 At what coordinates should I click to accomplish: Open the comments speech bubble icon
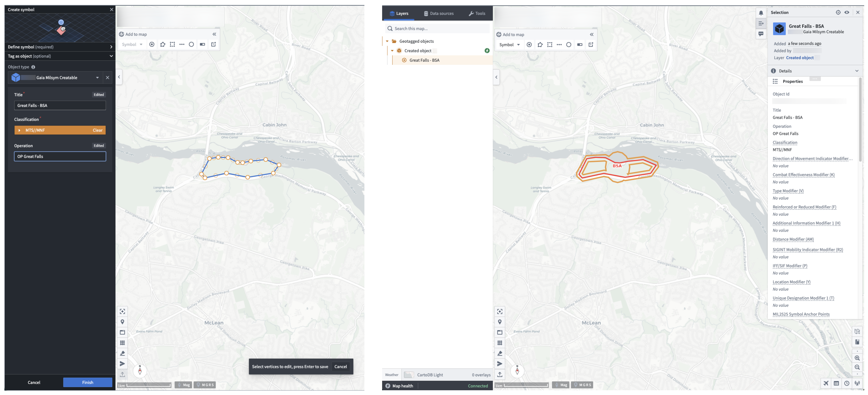pos(761,34)
